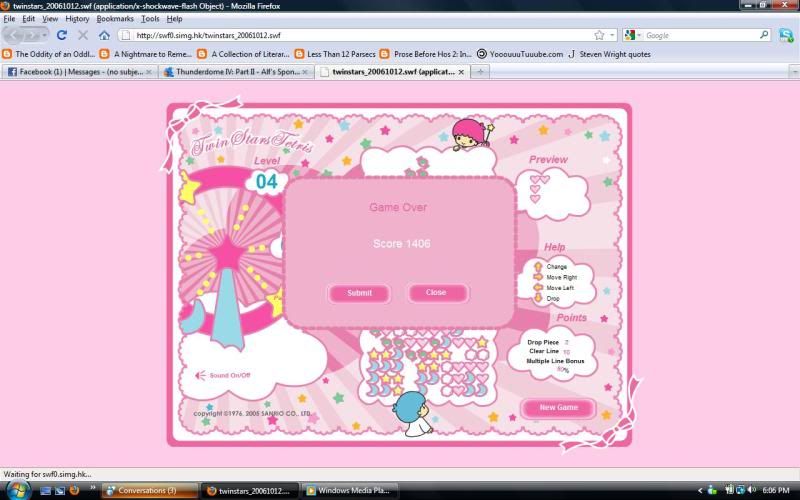Screen dimensions: 800x500
Task: Open the Skype toolbar icon
Action: 786,35
